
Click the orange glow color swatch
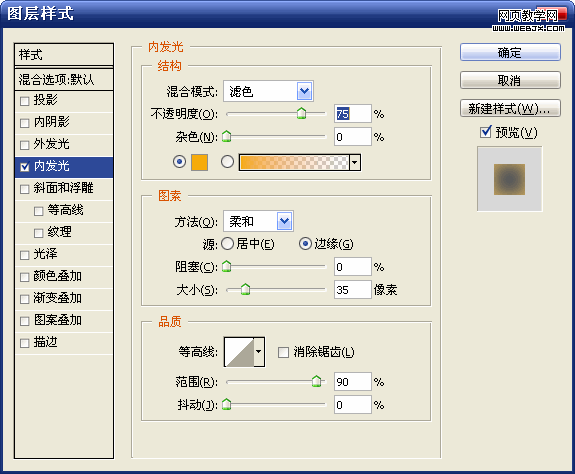click(x=199, y=162)
